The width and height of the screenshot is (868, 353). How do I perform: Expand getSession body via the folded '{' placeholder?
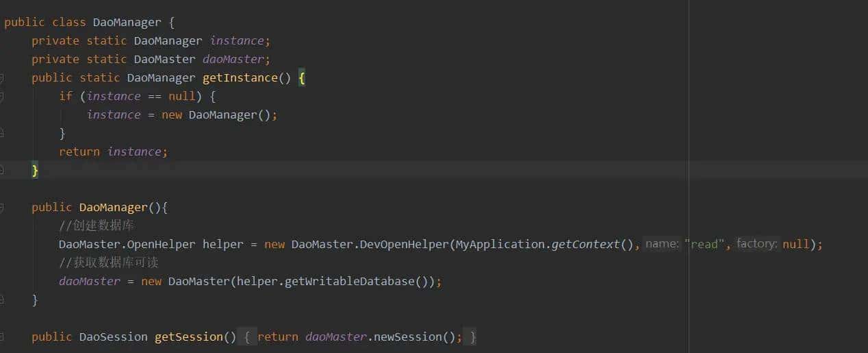click(248, 337)
